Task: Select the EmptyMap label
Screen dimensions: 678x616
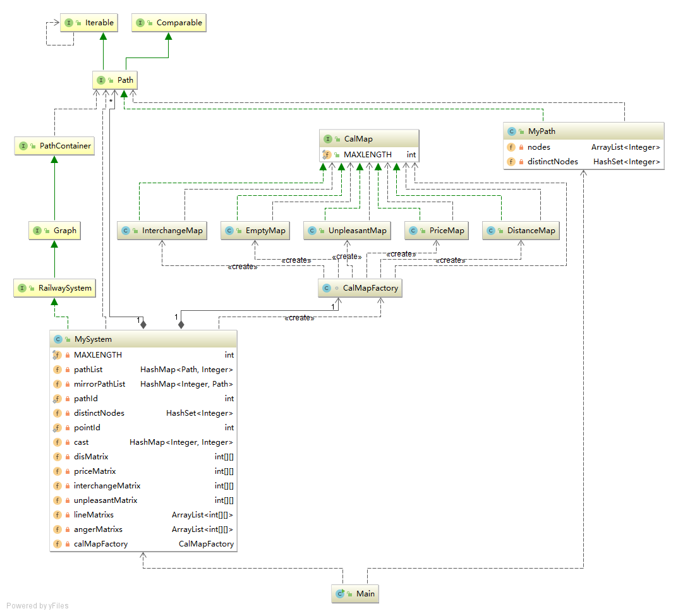Action: [265, 231]
